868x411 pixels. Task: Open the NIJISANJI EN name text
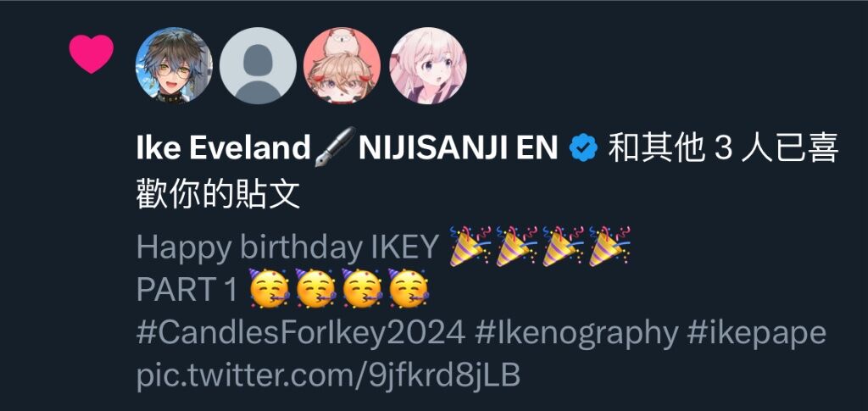[459, 148]
